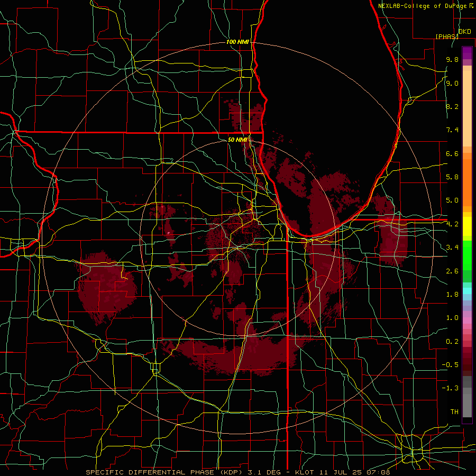Select the 1.8 scale value
476x476 pixels.
452,295
